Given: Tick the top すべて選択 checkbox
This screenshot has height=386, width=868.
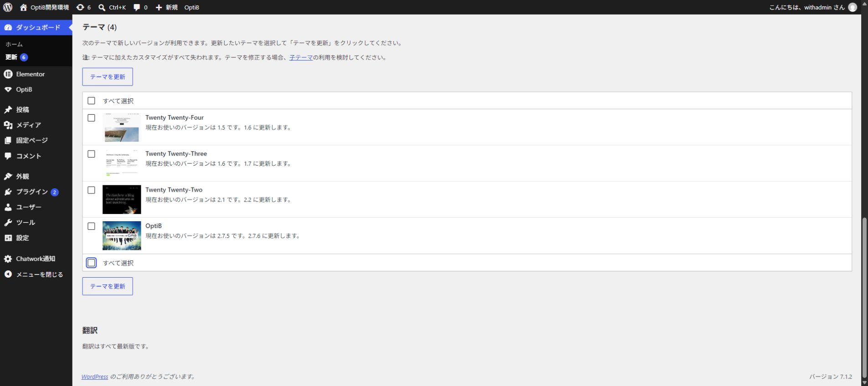Looking at the screenshot, I should (91, 101).
